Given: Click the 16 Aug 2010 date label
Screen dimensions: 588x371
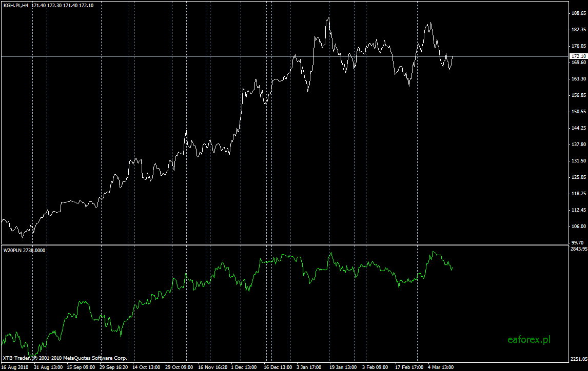Looking at the screenshot, I should pyautogui.click(x=15, y=367).
